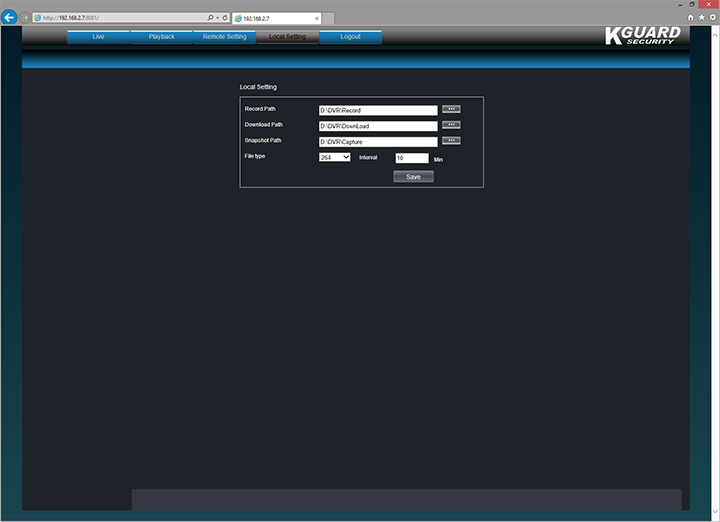Click the browser back arrow button

(11, 17)
